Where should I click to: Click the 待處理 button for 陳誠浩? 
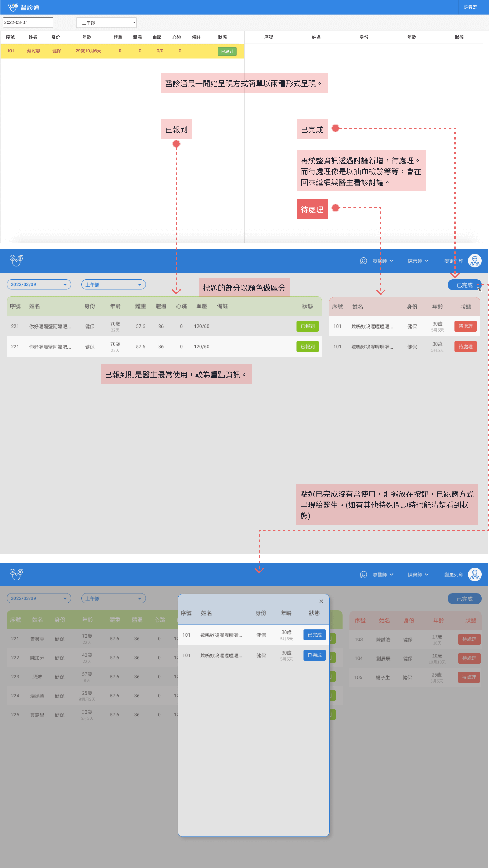coord(469,639)
